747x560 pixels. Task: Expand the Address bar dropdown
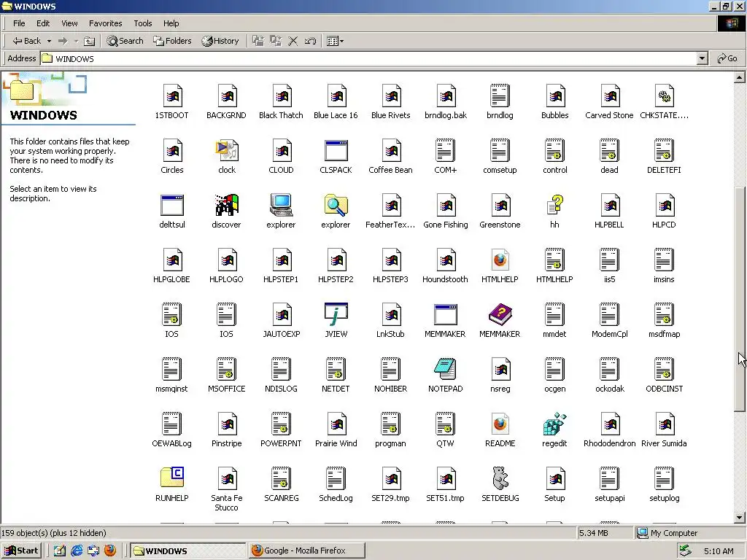[x=702, y=58]
